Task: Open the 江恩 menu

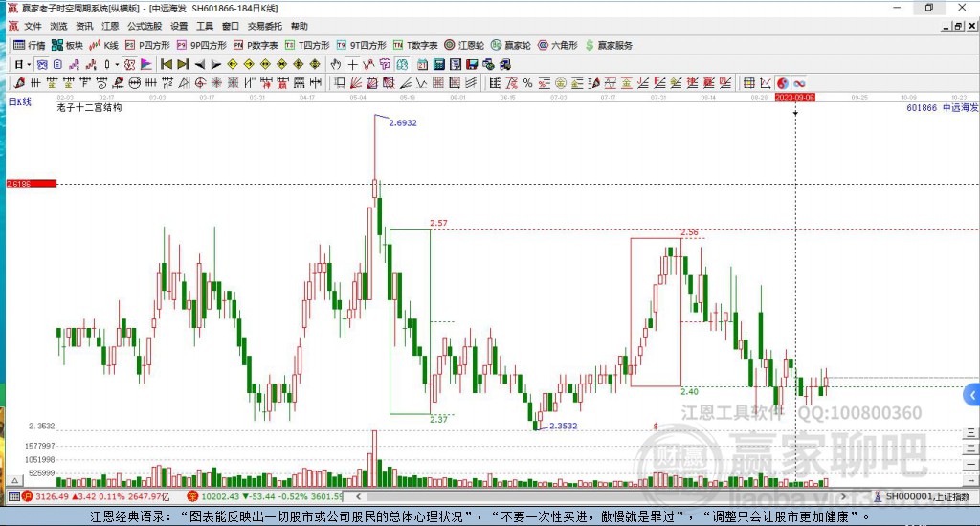Action: click(110, 26)
